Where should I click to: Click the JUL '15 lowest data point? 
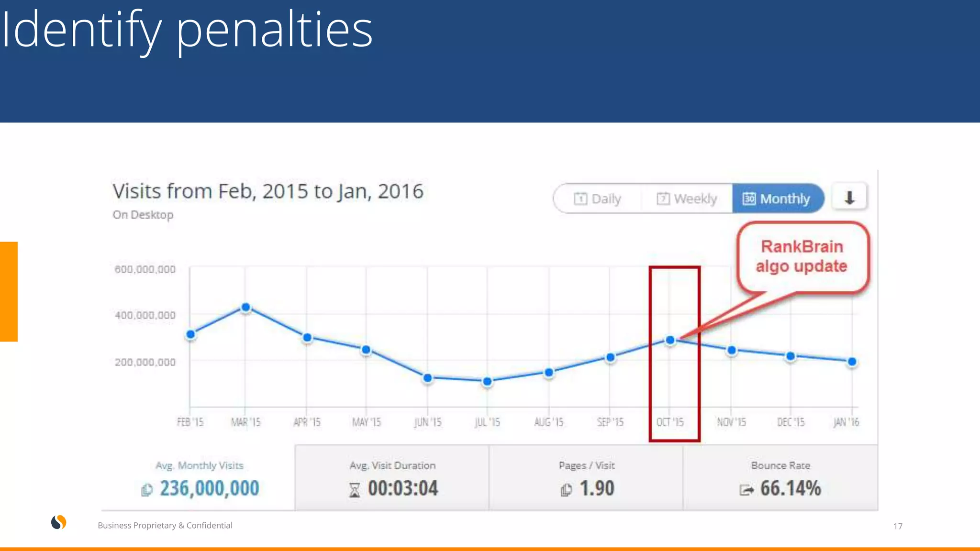click(x=487, y=381)
